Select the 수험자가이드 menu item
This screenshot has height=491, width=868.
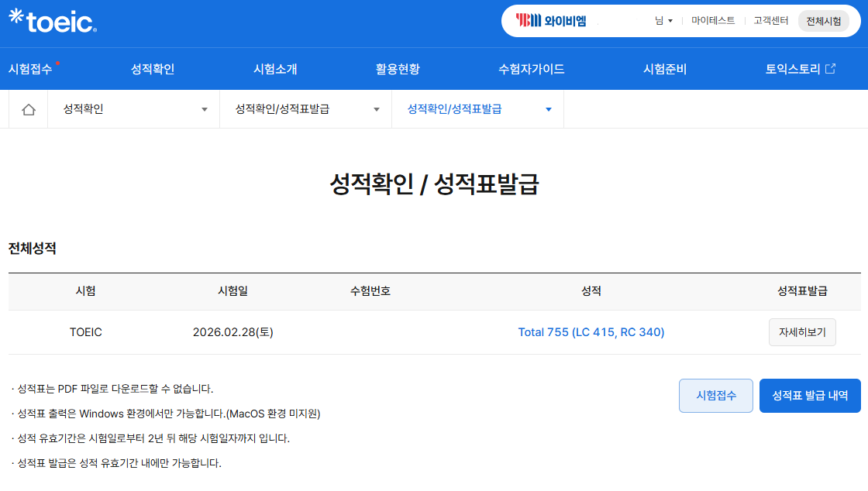pyautogui.click(x=531, y=69)
